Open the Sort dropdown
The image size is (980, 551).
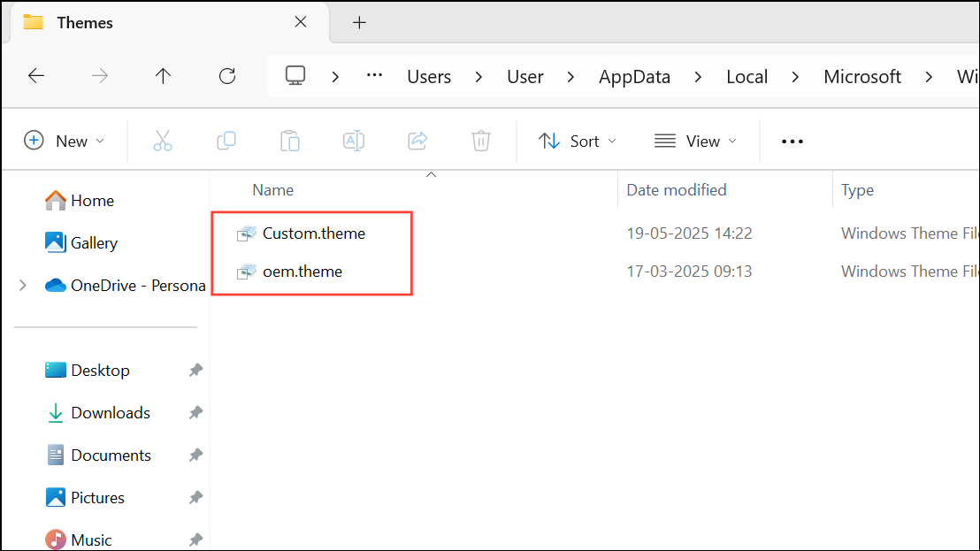[578, 142]
